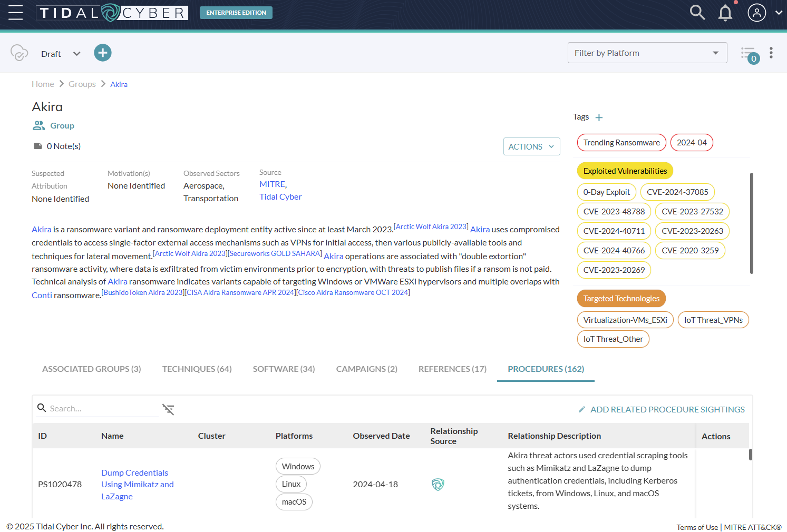The height and width of the screenshot is (532, 787).
Task: Open the 0 Note(s) icon
Action: click(38, 146)
